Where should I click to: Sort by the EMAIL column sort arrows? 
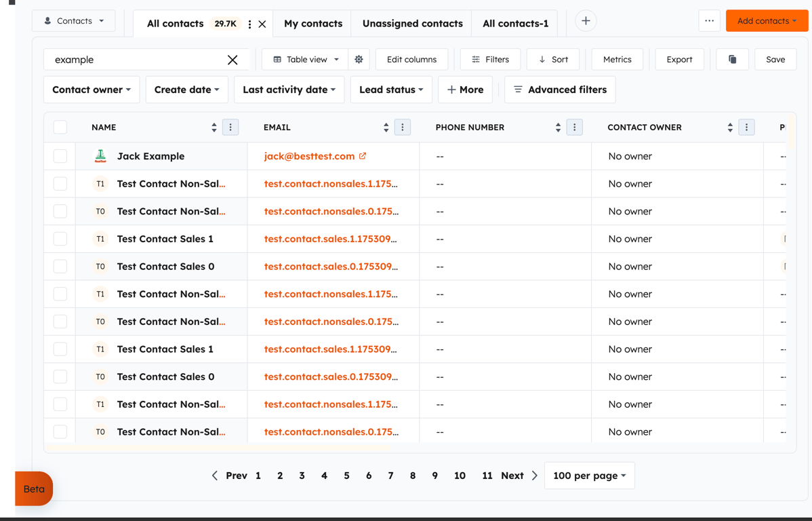[x=385, y=127]
